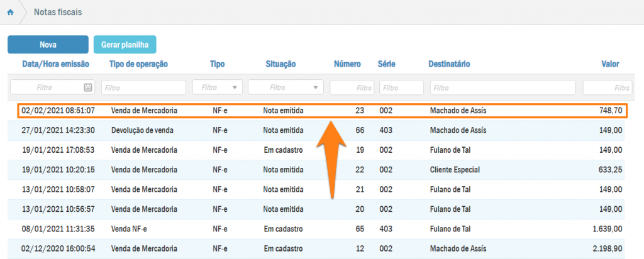Open the calendar picker in date filter
Viewport: 644px width, 259px height.
click(88, 87)
